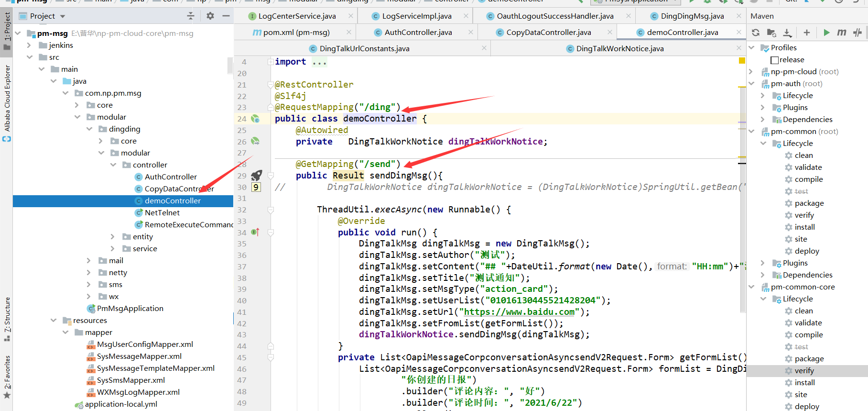
Task: Click the yellow inspection status square
Action: pos(742,61)
